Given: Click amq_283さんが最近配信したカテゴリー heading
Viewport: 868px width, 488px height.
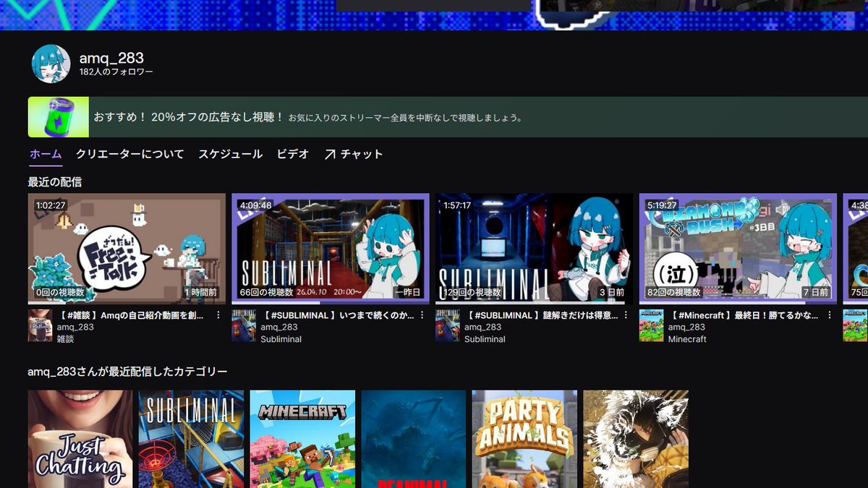Looking at the screenshot, I should 128,372.
